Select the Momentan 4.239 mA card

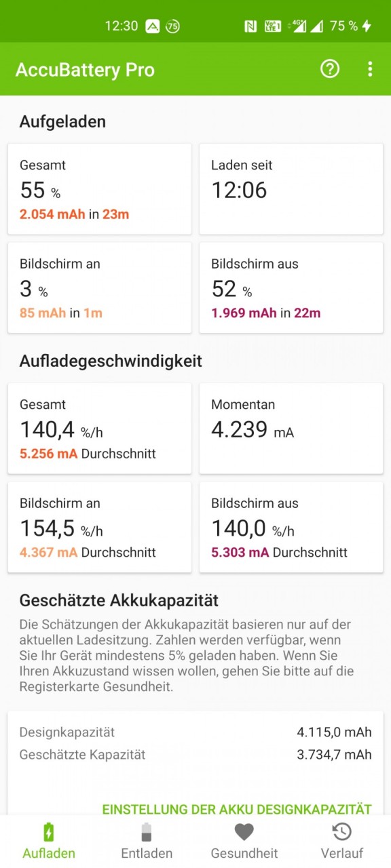click(291, 429)
